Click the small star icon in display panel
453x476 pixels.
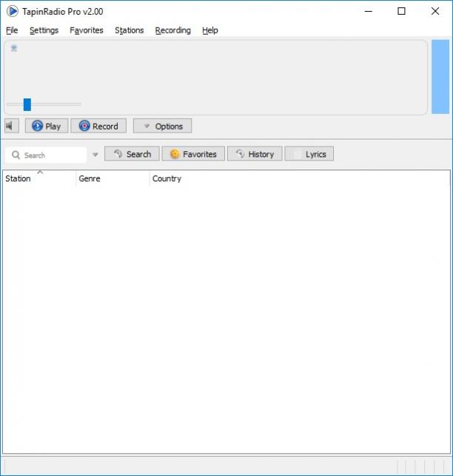click(14, 48)
